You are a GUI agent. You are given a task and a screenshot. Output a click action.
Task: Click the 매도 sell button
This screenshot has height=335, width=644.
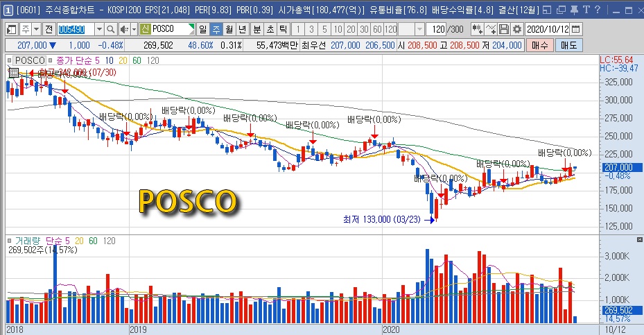coord(569,45)
